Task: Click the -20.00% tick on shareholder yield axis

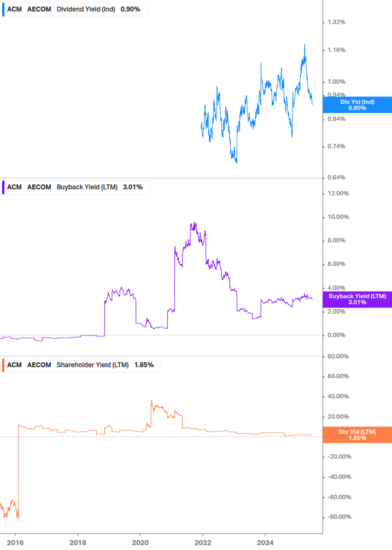Action: [339, 457]
